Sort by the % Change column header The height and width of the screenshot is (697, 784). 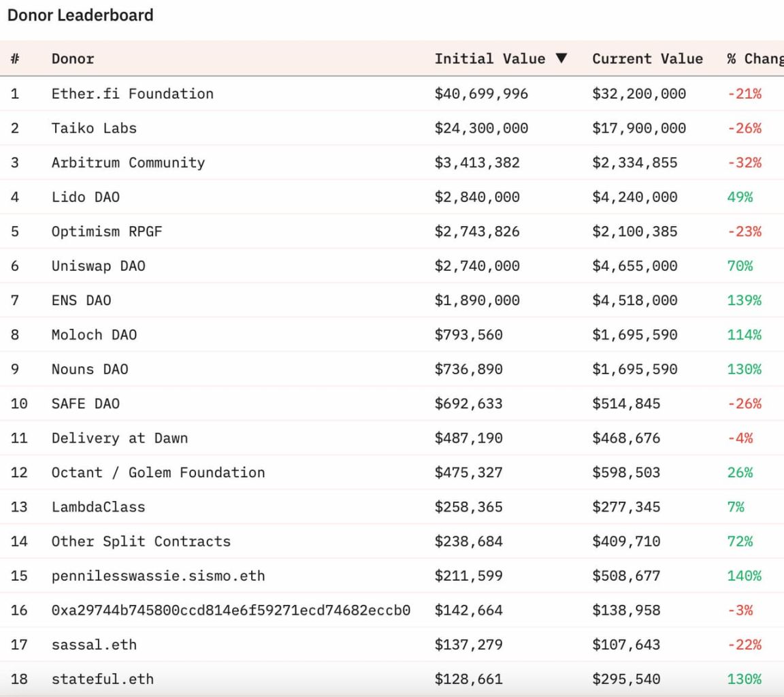click(x=754, y=59)
